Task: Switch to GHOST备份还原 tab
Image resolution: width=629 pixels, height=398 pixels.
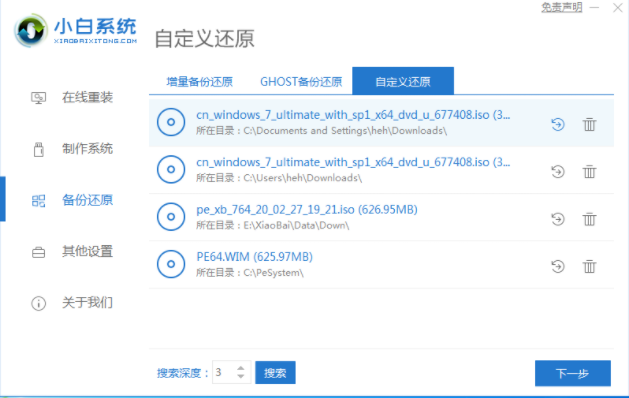Action: point(301,82)
